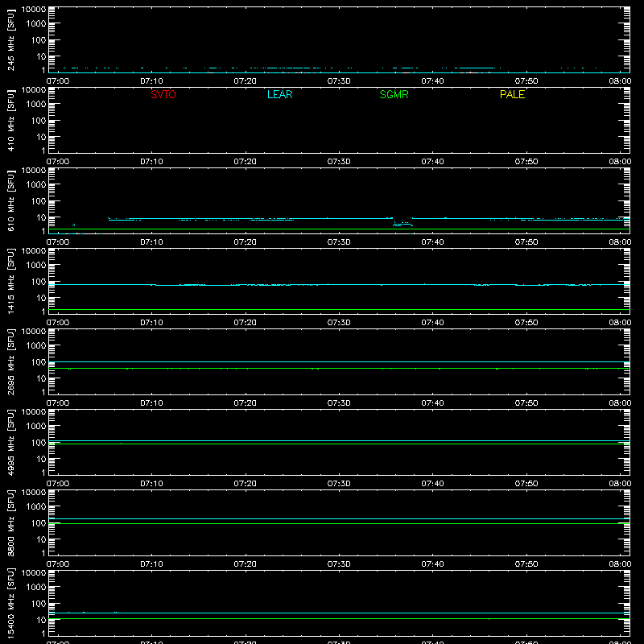Image resolution: width=644 pixels, height=644 pixels.
Task: Click the cyan trace in 1415 MHz panel
Action: point(339,284)
